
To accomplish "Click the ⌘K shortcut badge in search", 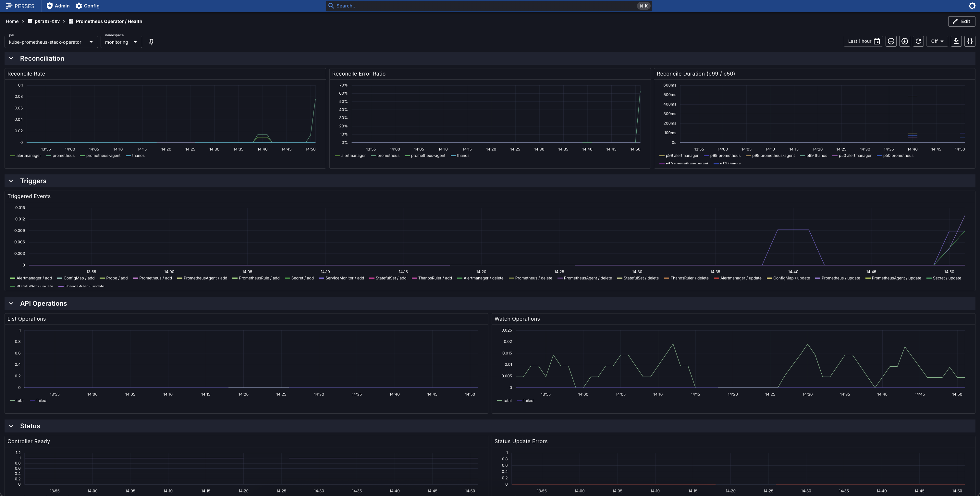I will [644, 6].
